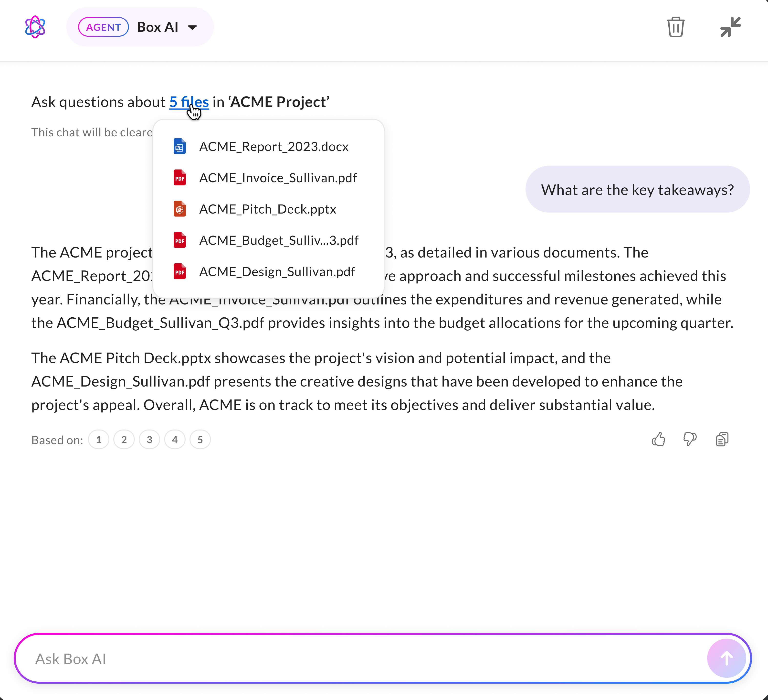
Task: Open the Box AI agent dropdown
Action: 193,27
